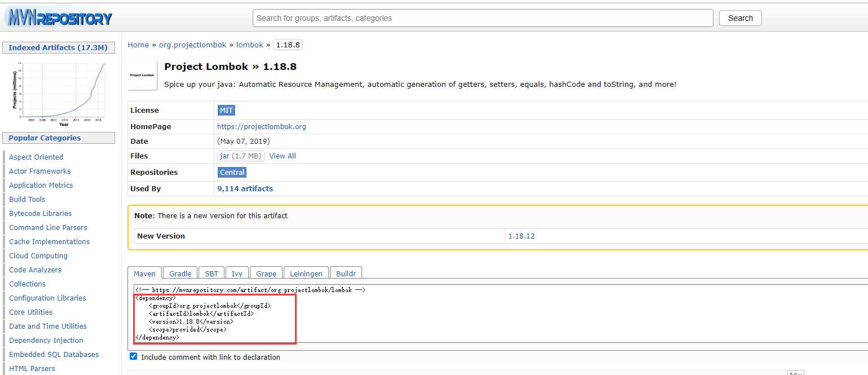Open the Aspect Oriented category

tap(36, 157)
